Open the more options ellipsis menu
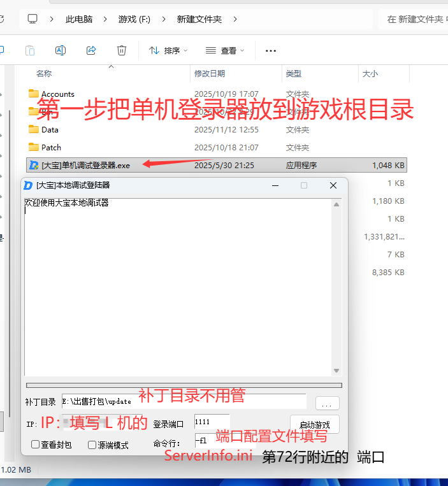 [271, 50]
